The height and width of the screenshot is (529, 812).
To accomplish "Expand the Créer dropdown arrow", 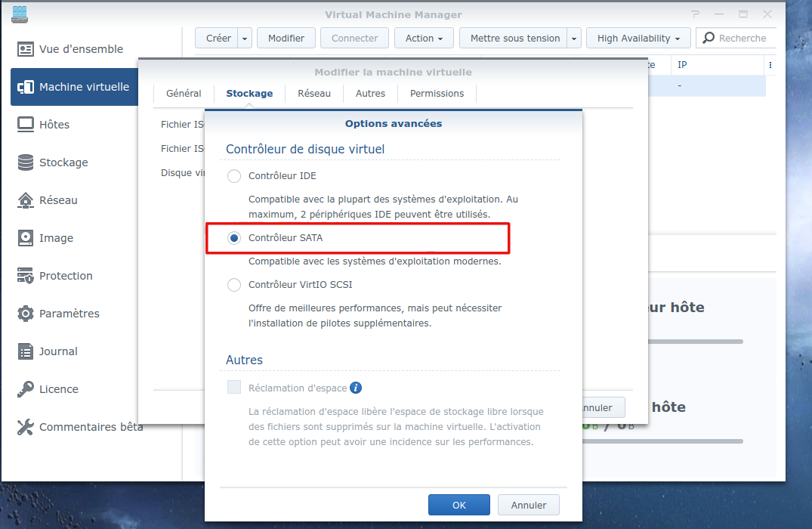I will click(x=245, y=39).
